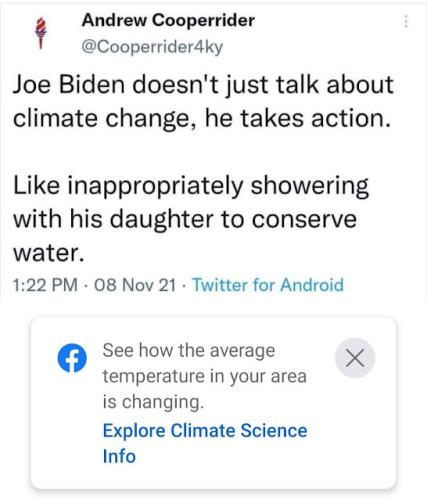Open Andrew Cooperrider's torch profile avatar
The height and width of the screenshot is (500, 427).
41,33
